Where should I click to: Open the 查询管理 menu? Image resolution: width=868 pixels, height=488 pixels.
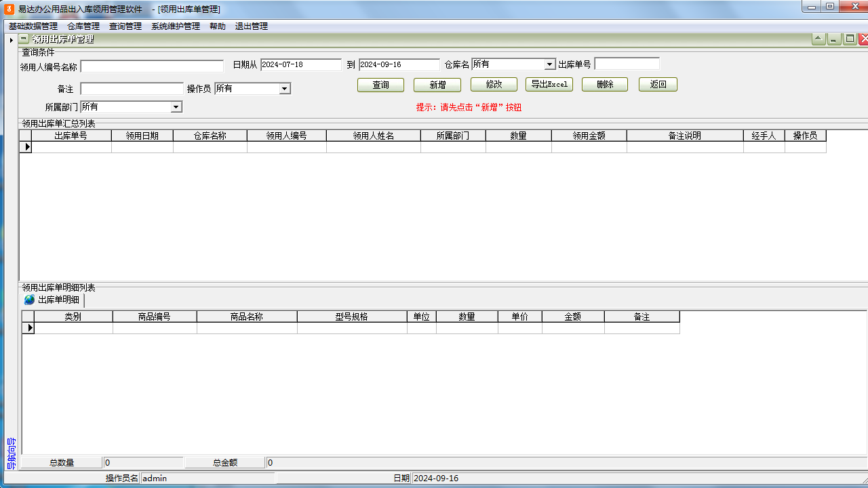[125, 26]
